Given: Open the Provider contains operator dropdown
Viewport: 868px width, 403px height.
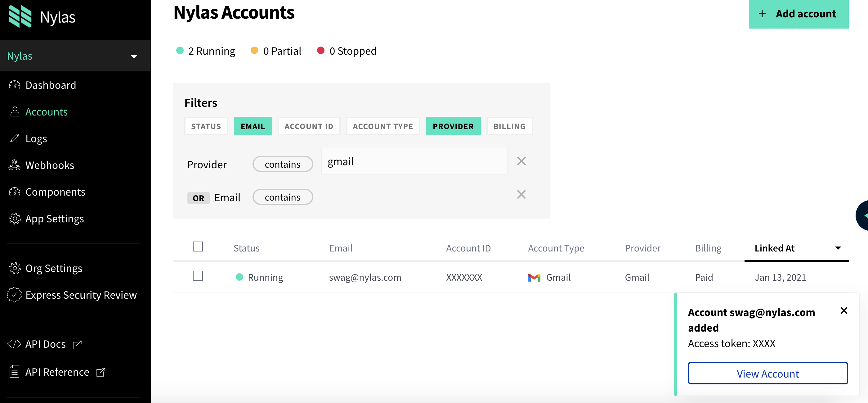Looking at the screenshot, I should tap(282, 164).
